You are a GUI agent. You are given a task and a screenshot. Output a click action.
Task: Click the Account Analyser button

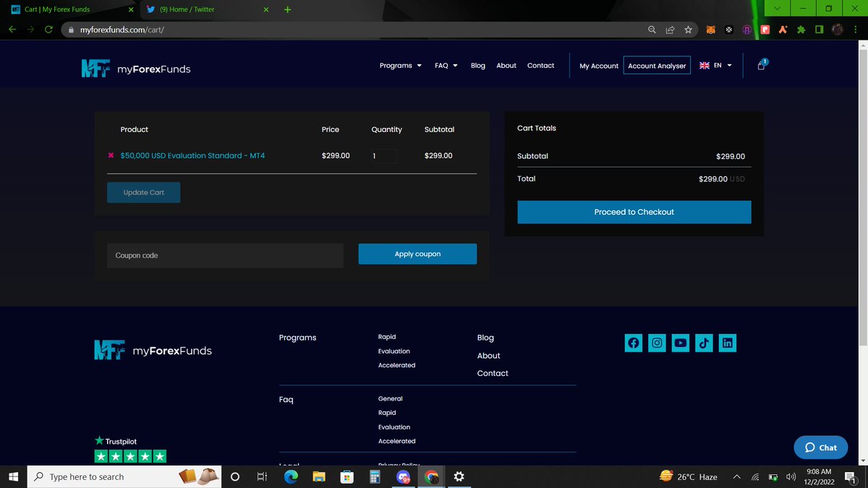[x=657, y=66]
